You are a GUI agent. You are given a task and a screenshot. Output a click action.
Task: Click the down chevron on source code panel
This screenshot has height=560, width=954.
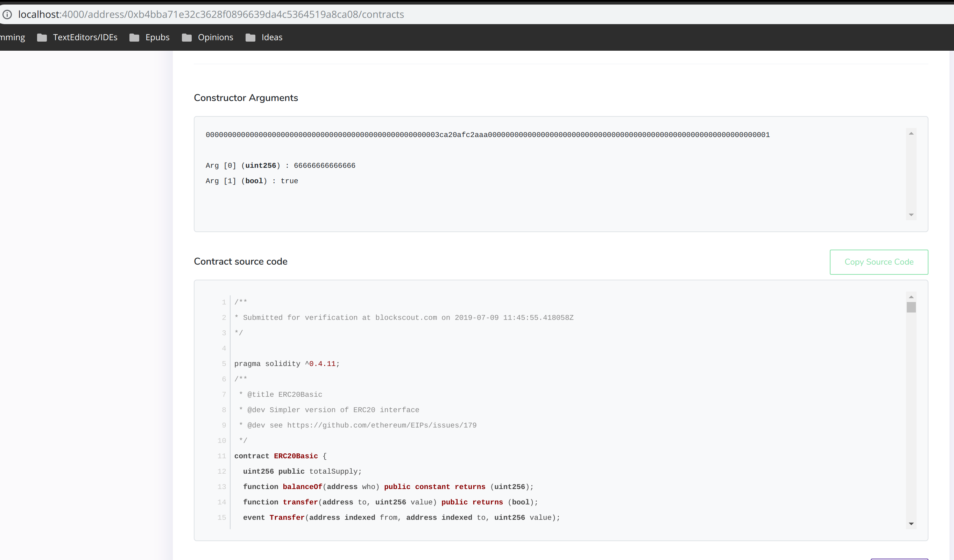pos(911,524)
